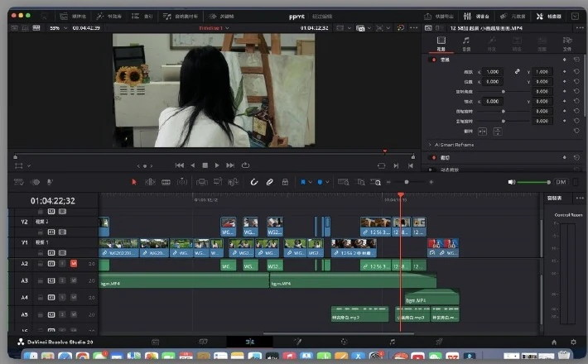Toggle auto select on track A4
This screenshot has height=364, width=588.
point(51,297)
